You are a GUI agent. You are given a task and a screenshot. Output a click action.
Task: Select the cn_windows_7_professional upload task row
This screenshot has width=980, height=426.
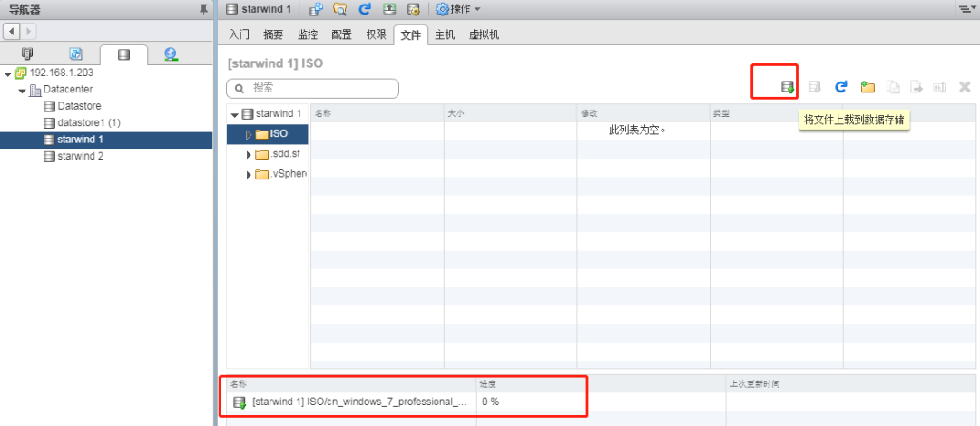pyautogui.click(x=600, y=402)
